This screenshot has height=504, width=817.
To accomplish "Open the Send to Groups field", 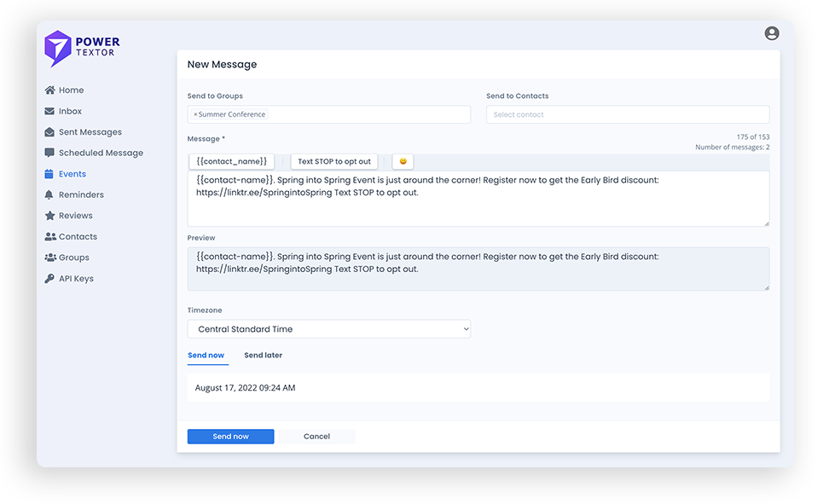I will click(x=367, y=114).
